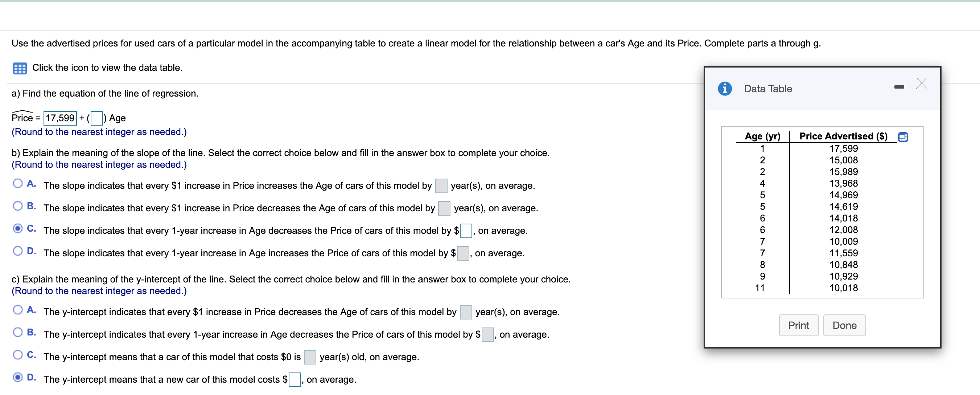The image size is (980, 395).
Task: Minimize the Data Table window with the dash icon
Action: [899, 86]
